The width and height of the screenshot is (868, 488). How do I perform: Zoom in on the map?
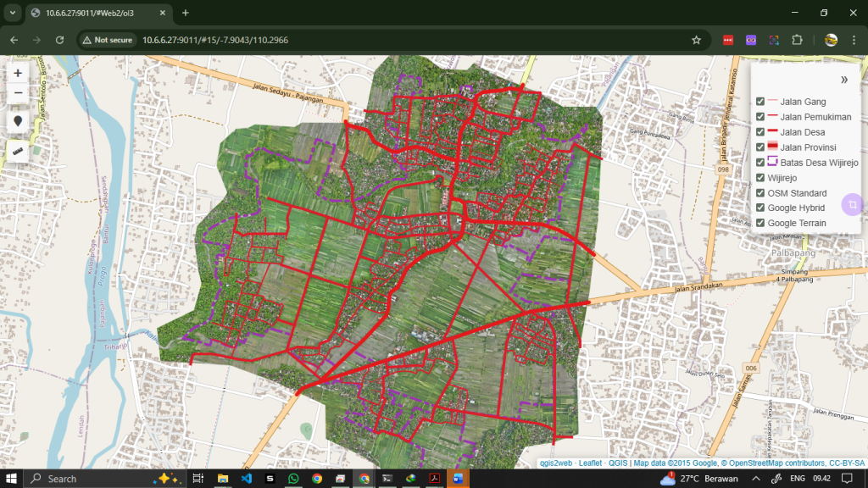tap(18, 74)
